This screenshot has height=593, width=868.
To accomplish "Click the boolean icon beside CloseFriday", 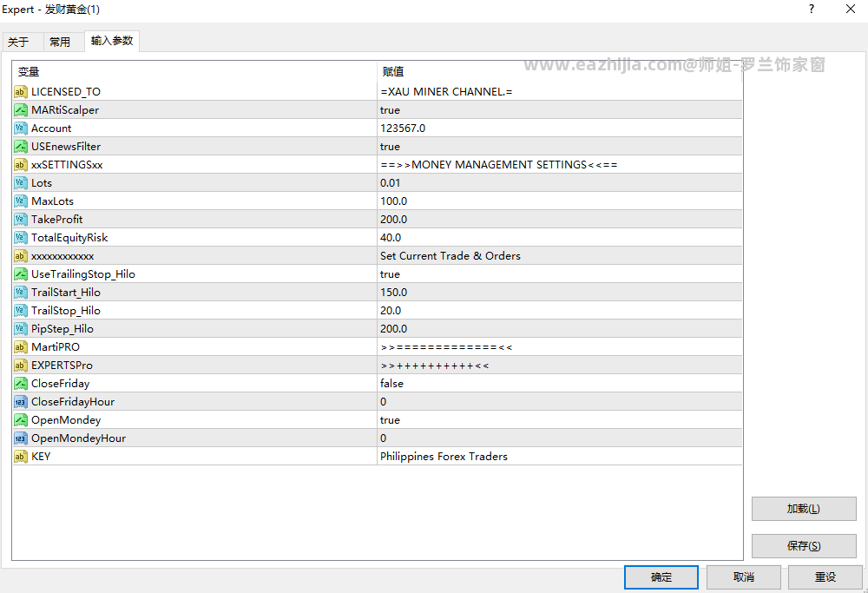I will tap(21, 384).
